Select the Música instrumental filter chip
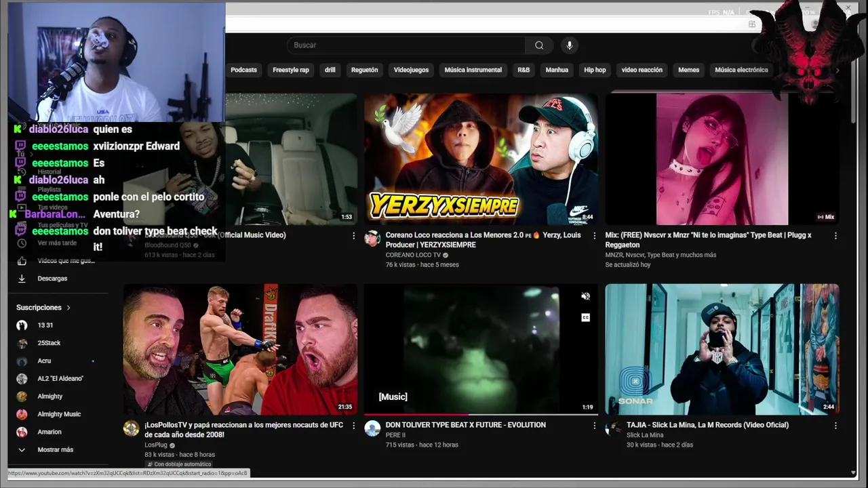The image size is (868, 488). coord(473,70)
